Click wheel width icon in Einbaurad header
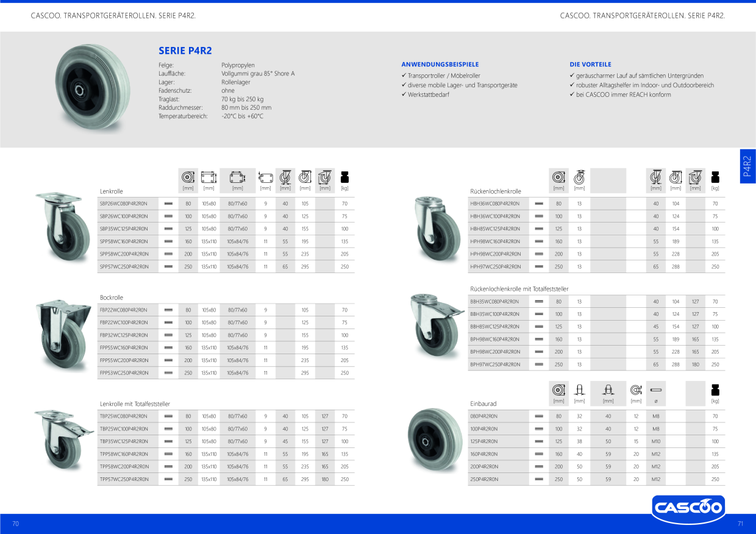 [579, 390]
